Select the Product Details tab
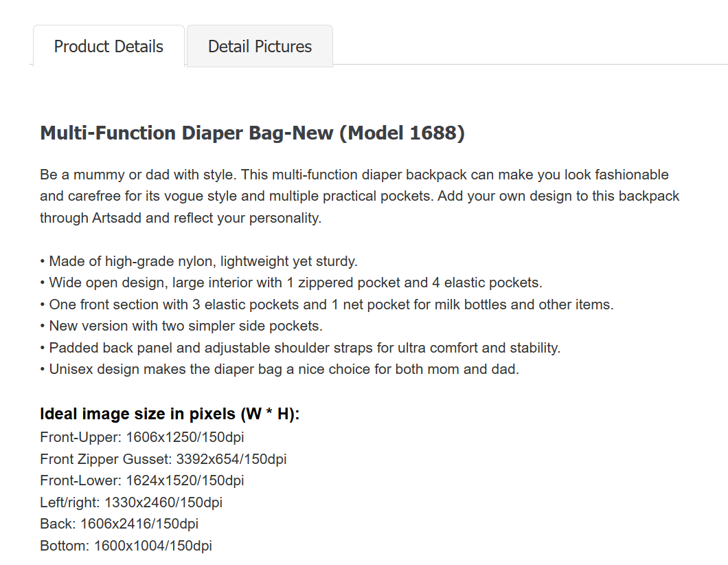 (108, 46)
